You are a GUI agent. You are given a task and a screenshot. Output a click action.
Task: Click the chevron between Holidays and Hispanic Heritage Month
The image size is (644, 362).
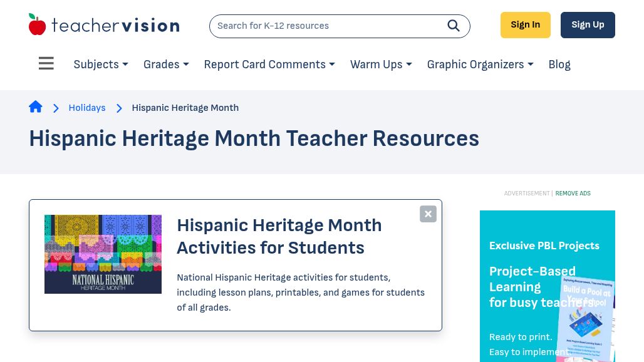(x=119, y=108)
